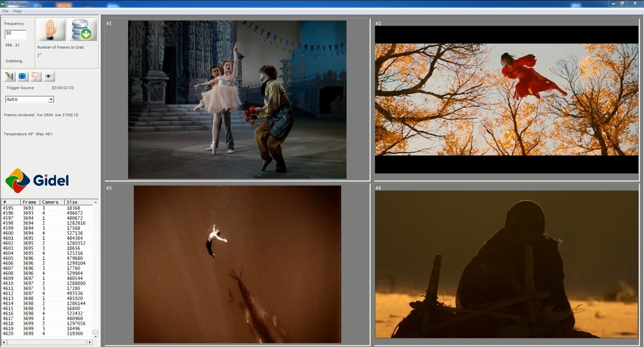
Task: Click the size value 1282816
Action: pos(76,223)
